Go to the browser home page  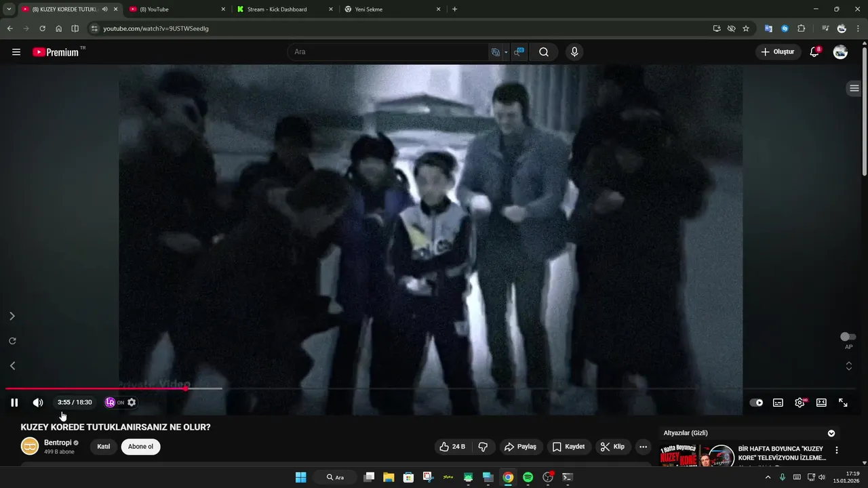point(58,28)
